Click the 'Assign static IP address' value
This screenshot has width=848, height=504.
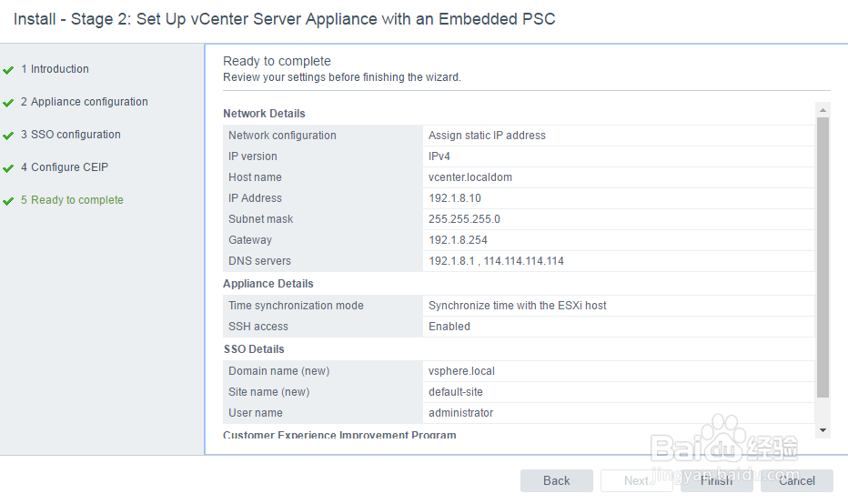[487, 136]
